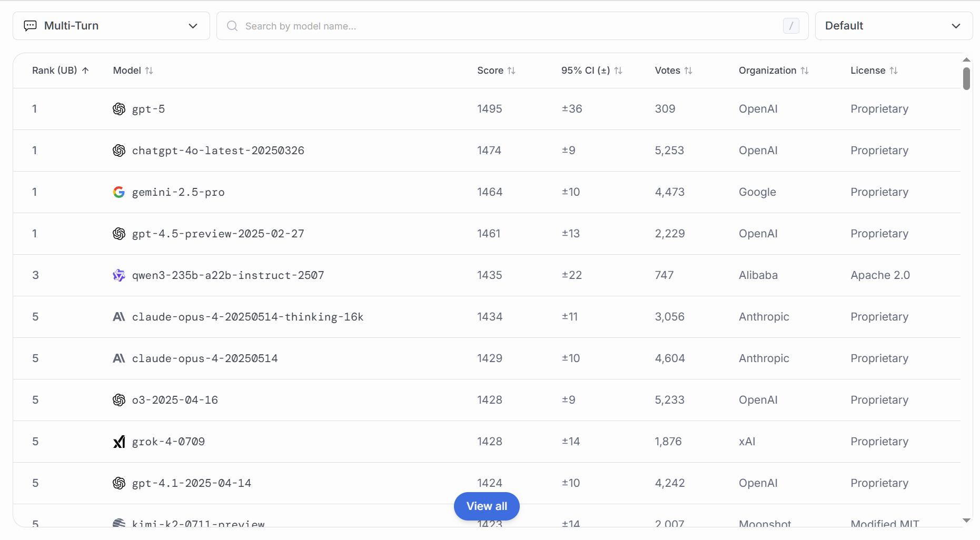The height and width of the screenshot is (540, 980).
Task: Select the score 1495 for gpt-5
Action: click(x=490, y=109)
